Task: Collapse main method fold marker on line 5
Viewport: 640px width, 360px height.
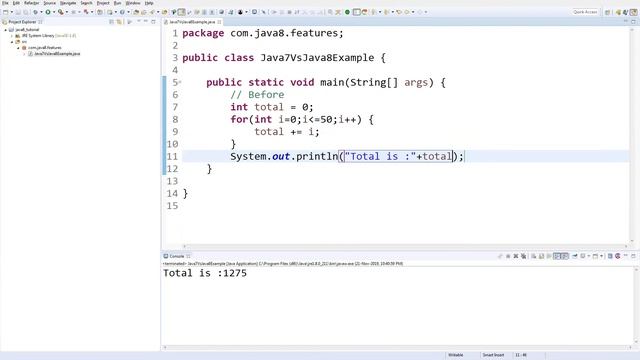Action: [x=180, y=82]
